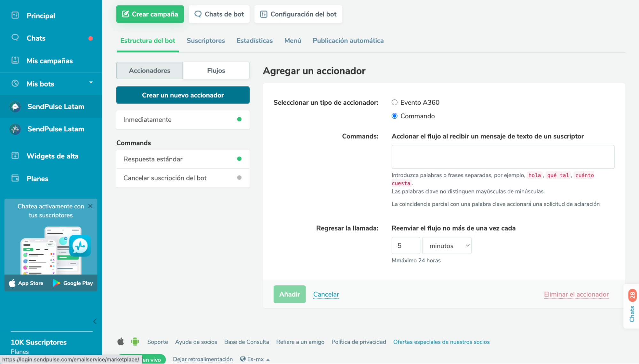Click Eliminar el accionador link
This screenshot has height=364, width=639.
pos(576,294)
